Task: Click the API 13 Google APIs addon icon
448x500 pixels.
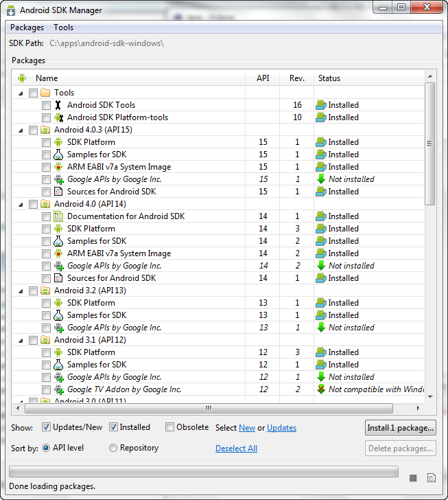Action: coord(58,328)
